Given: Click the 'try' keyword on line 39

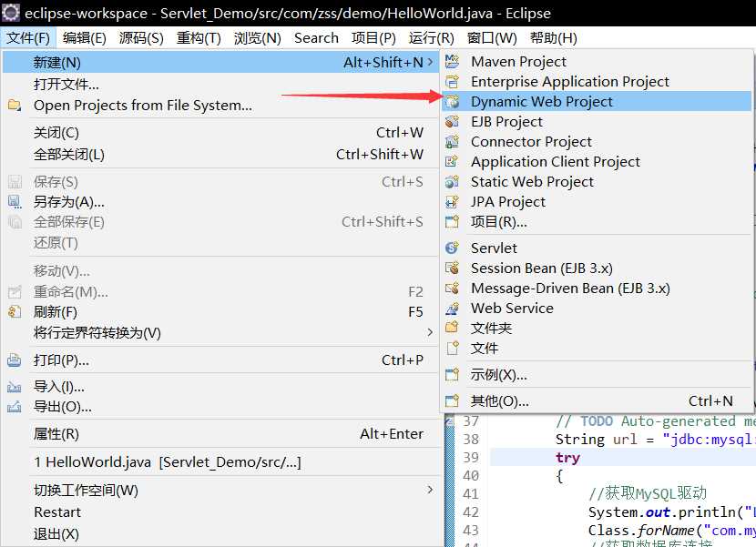Looking at the screenshot, I should tap(567, 458).
